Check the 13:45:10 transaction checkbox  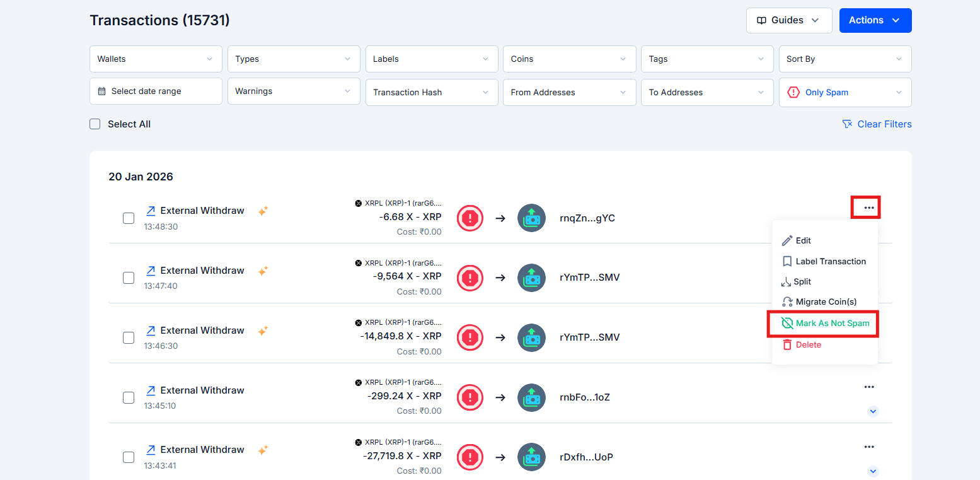pyautogui.click(x=129, y=397)
